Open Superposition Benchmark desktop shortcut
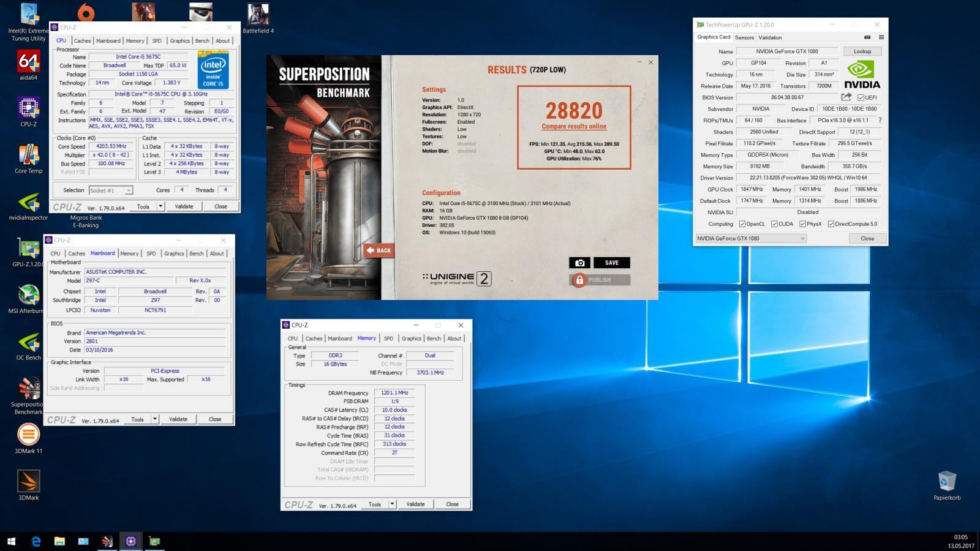 coord(29,395)
